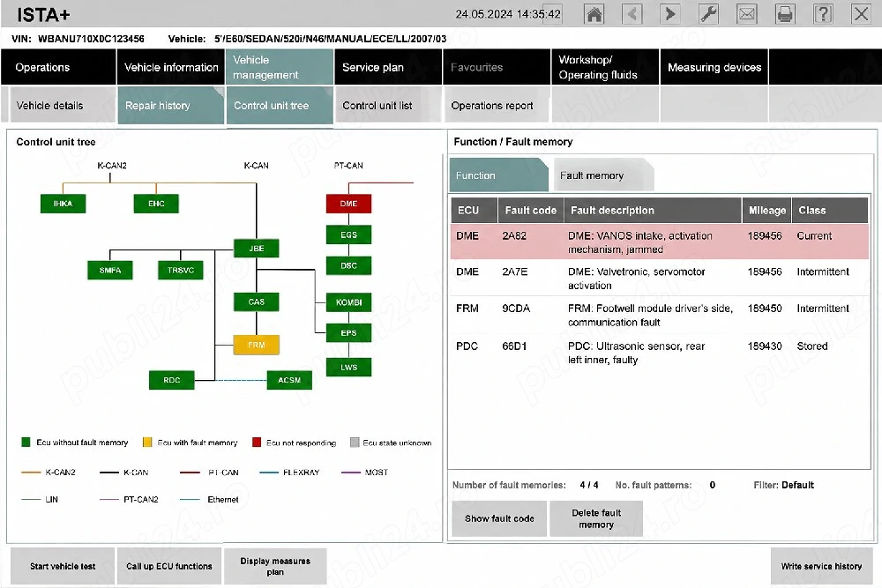This screenshot has height=588, width=882.
Task: Select the TRSVC control unit node
Action: click(181, 270)
